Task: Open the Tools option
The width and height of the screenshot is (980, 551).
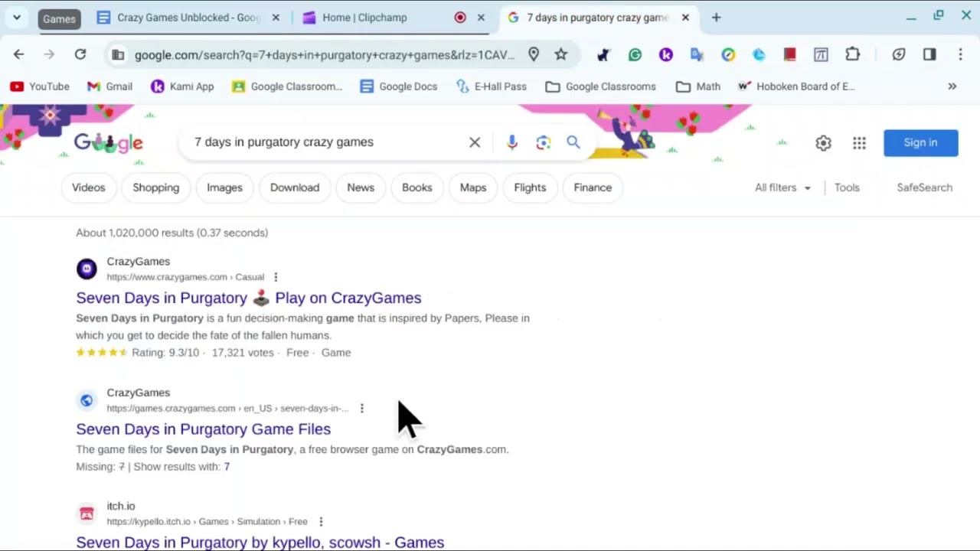Action: (847, 187)
